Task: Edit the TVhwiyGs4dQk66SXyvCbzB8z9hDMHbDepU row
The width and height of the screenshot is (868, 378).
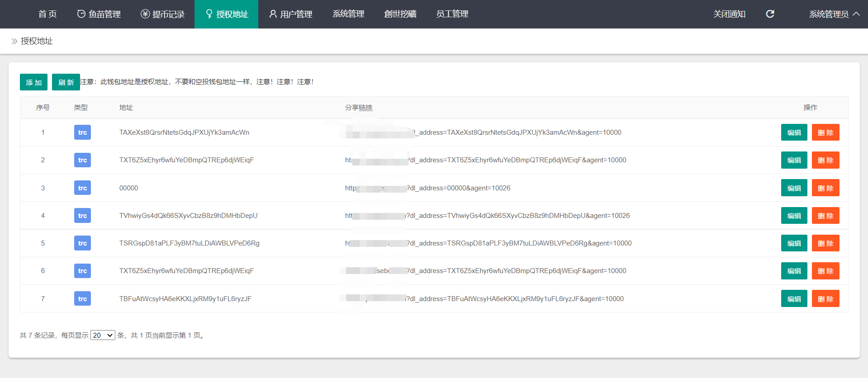Action: coord(794,216)
